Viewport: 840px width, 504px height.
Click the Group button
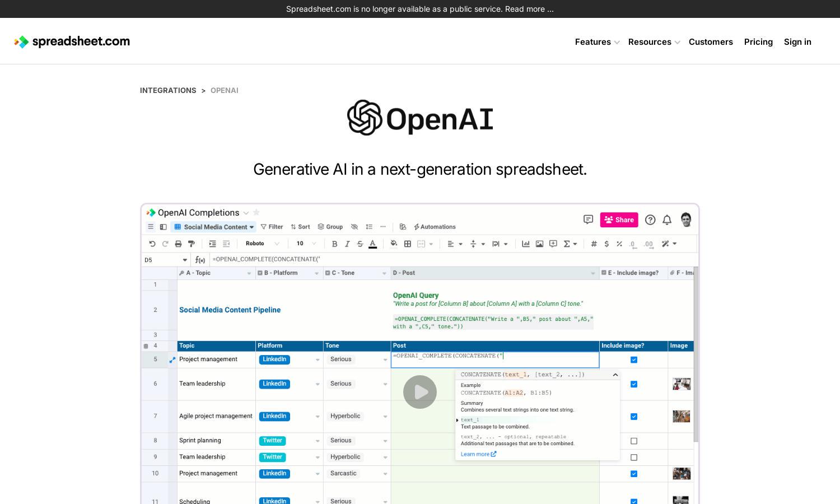click(x=330, y=227)
